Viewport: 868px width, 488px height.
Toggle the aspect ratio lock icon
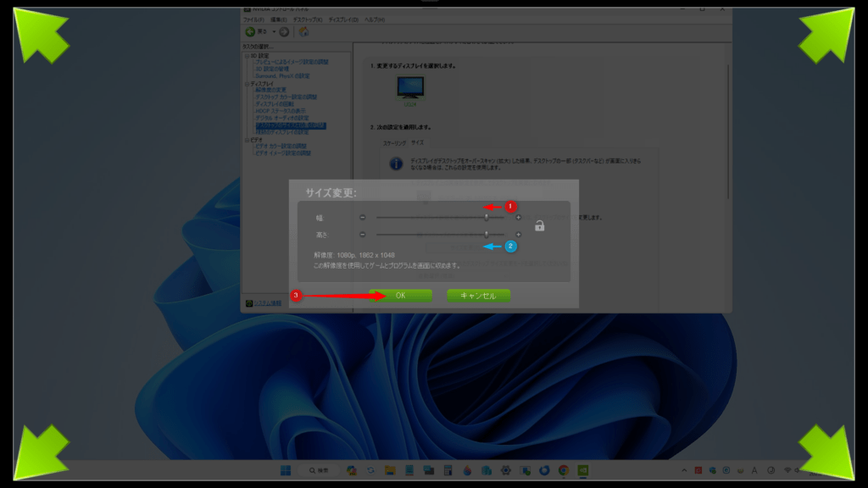[539, 225]
